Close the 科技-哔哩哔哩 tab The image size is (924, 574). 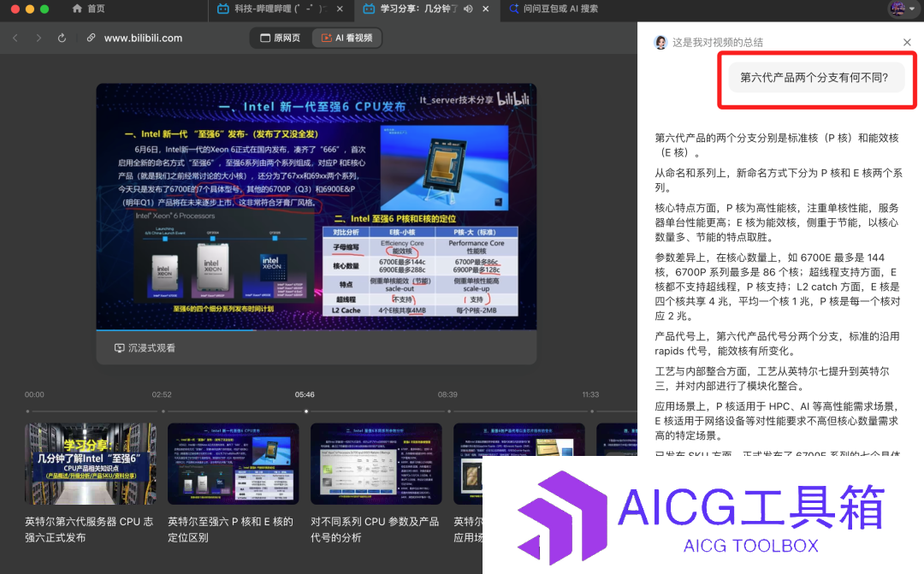[x=340, y=9]
